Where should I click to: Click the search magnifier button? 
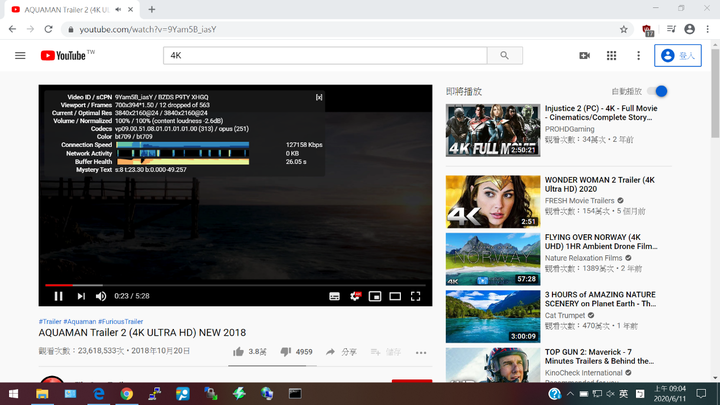(505, 56)
